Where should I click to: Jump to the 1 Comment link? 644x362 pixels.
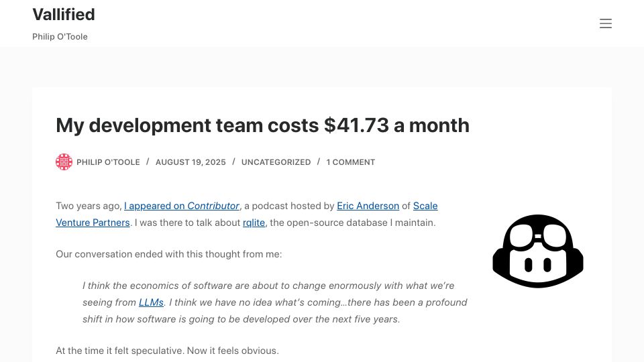(x=351, y=162)
